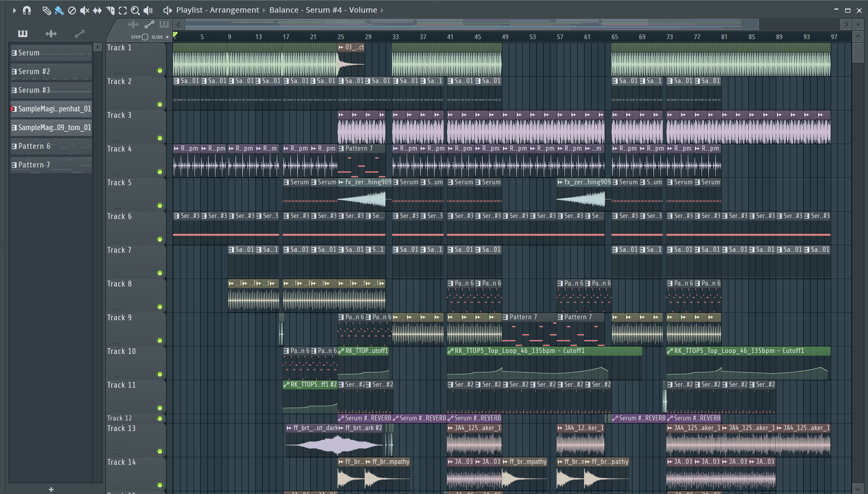
Task: Enable the STEP editing toggle
Action: (145, 37)
